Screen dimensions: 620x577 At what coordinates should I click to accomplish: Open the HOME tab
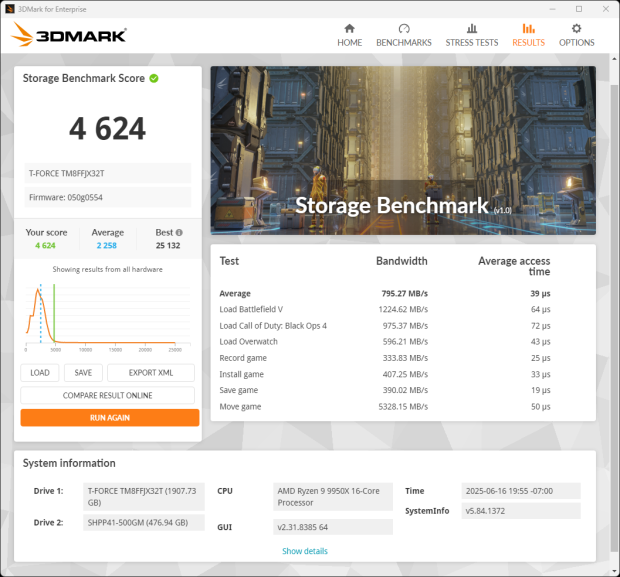tap(350, 35)
